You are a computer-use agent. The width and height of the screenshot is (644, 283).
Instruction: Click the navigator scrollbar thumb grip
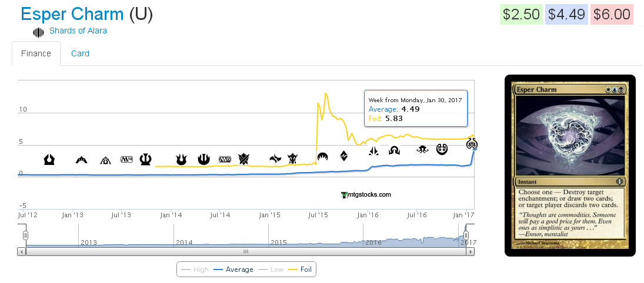[246, 251]
